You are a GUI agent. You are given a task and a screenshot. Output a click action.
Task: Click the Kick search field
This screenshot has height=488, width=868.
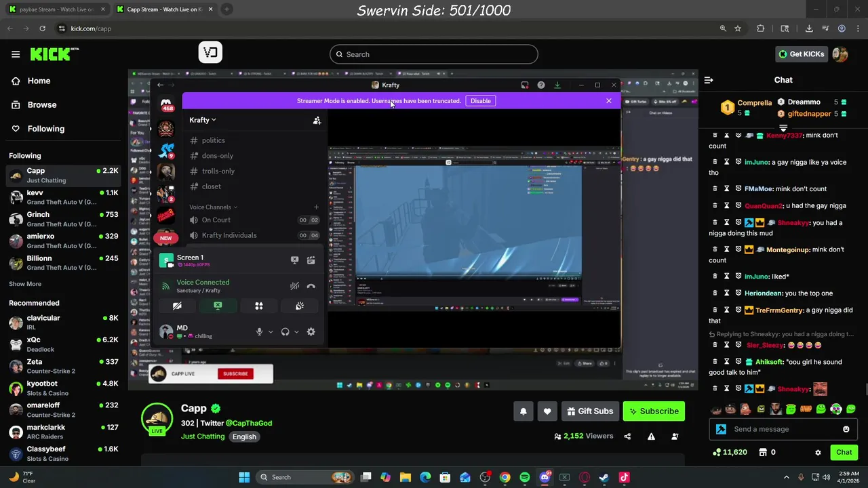coord(434,54)
